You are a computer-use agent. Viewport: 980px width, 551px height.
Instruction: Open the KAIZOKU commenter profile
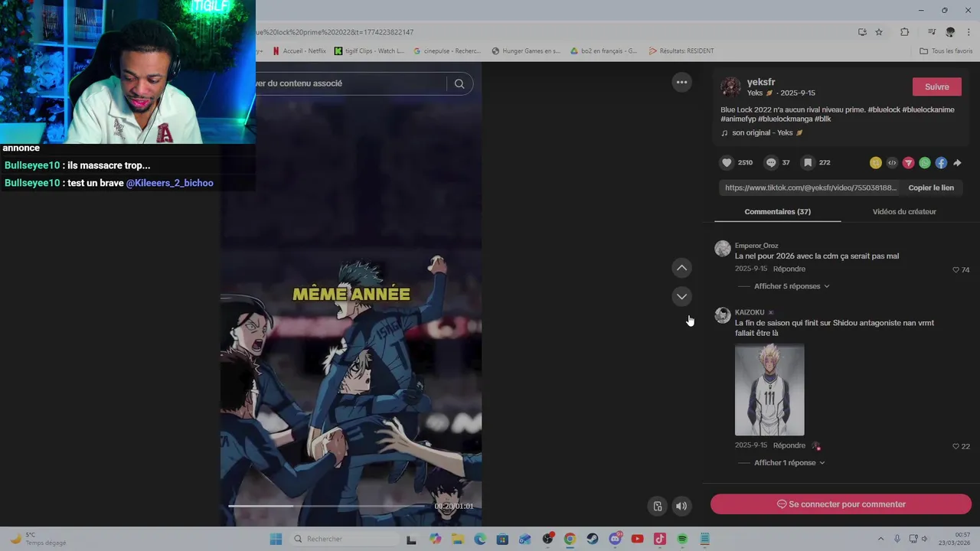[750, 312]
